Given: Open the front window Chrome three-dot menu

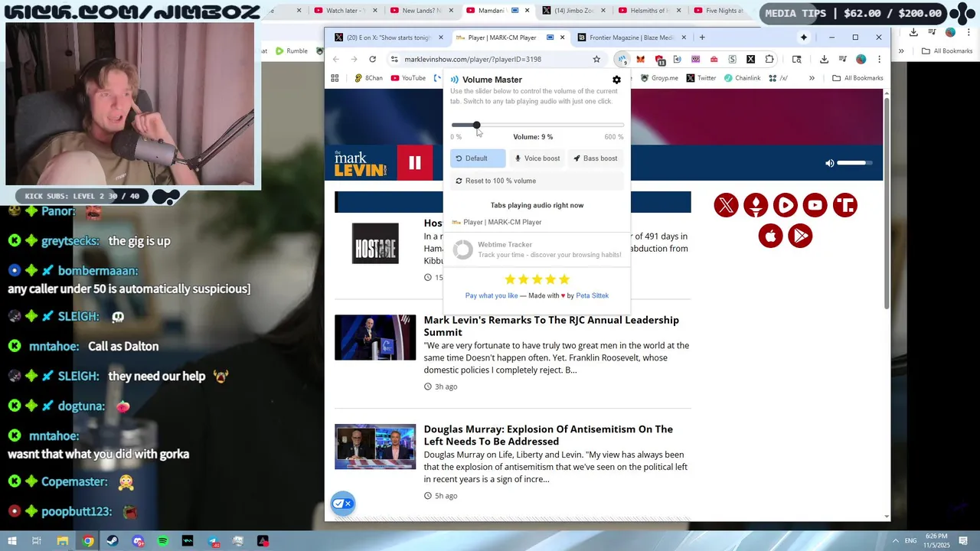Looking at the screenshot, I should coord(879,59).
